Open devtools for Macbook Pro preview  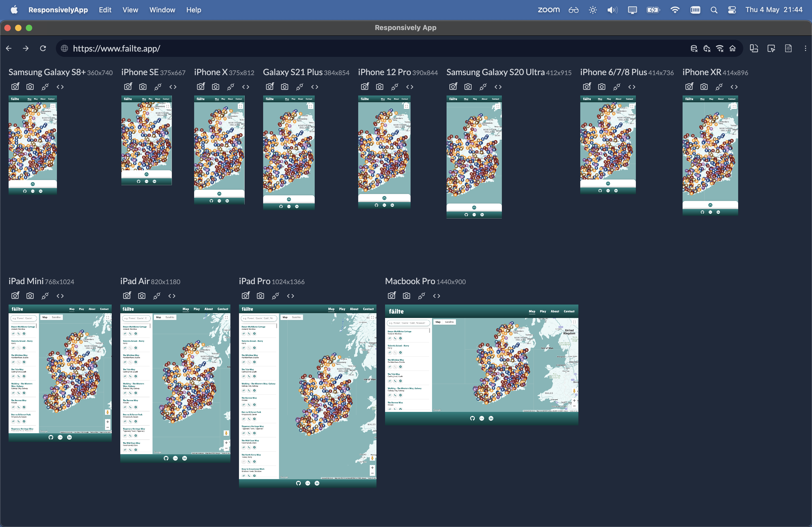pyautogui.click(x=436, y=296)
